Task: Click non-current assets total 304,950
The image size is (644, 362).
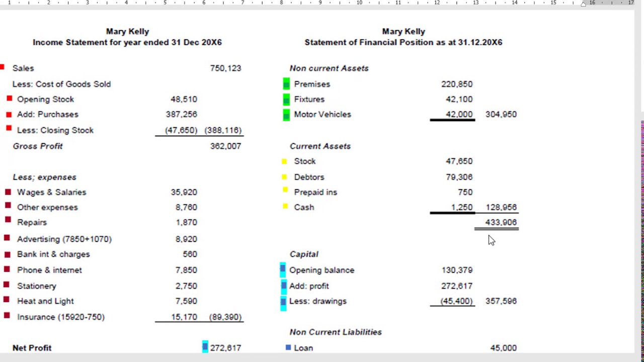Action: click(501, 115)
